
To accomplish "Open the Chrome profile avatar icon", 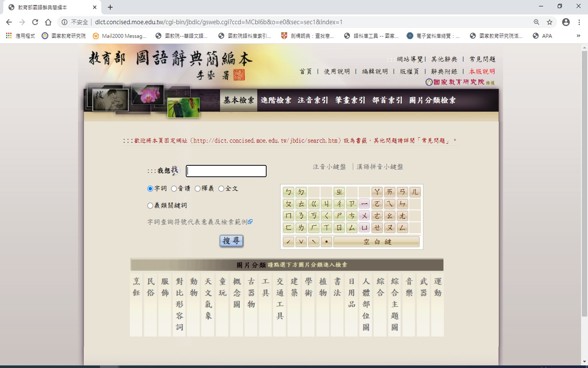I will tap(566, 22).
